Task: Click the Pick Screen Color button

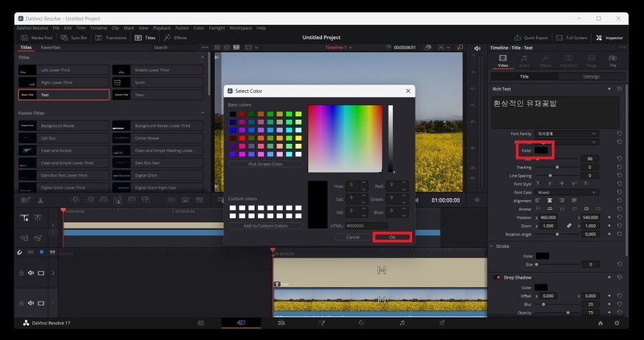Action: (266, 164)
